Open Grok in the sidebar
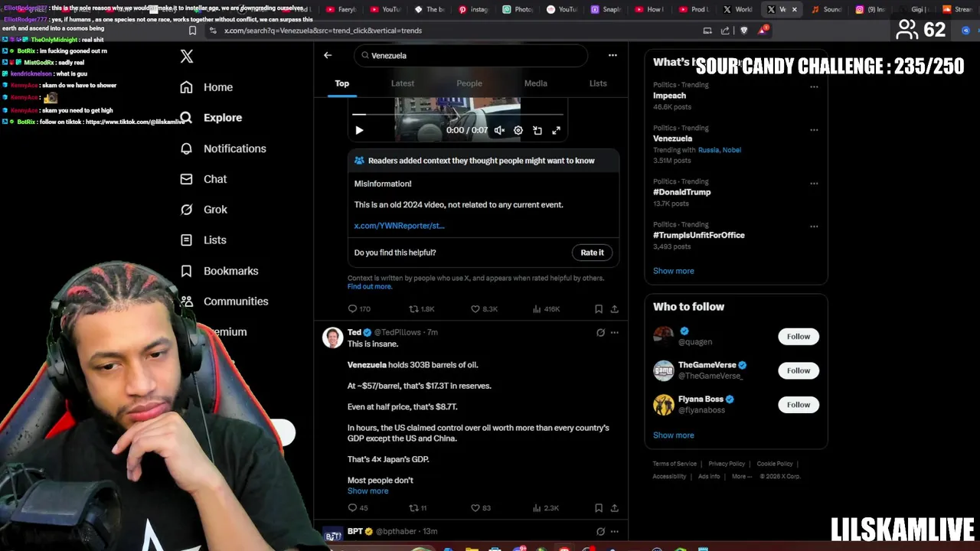Viewport: 980px width, 551px height. pyautogui.click(x=204, y=210)
